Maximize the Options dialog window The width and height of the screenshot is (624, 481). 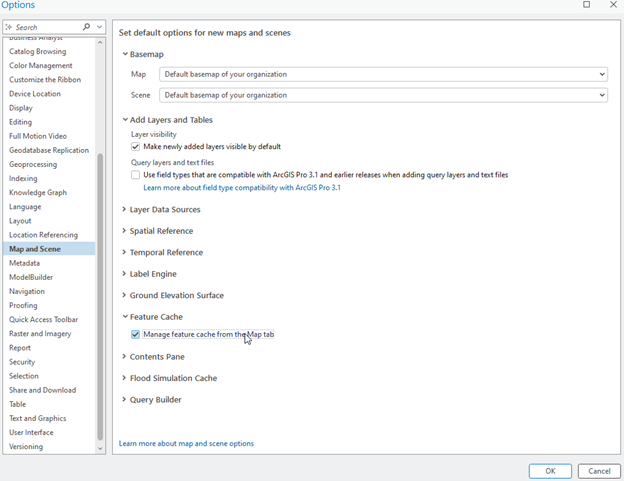[x=586, y=4]
